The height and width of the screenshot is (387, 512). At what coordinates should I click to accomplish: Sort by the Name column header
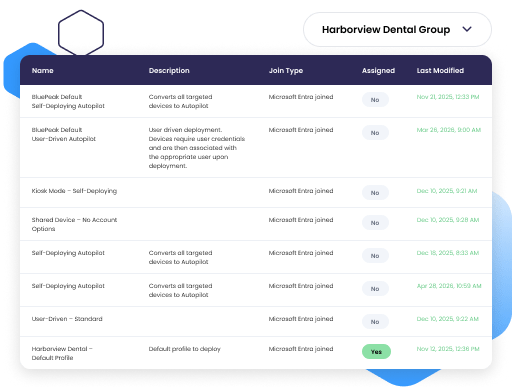pos(43,71)
